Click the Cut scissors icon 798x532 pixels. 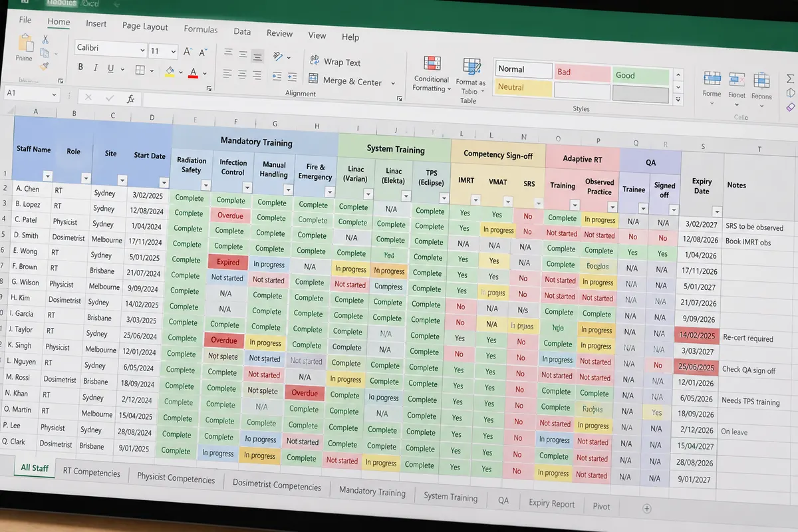point(46,39)
